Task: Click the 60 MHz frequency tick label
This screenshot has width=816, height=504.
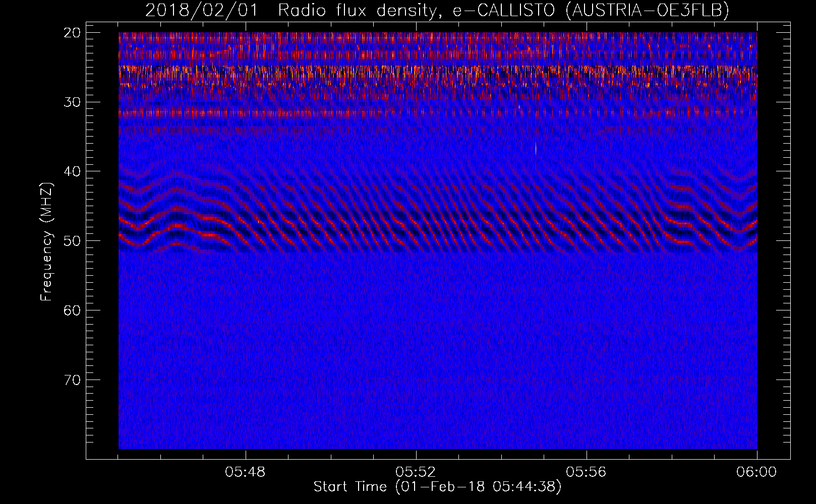Action: pos(73,310)
